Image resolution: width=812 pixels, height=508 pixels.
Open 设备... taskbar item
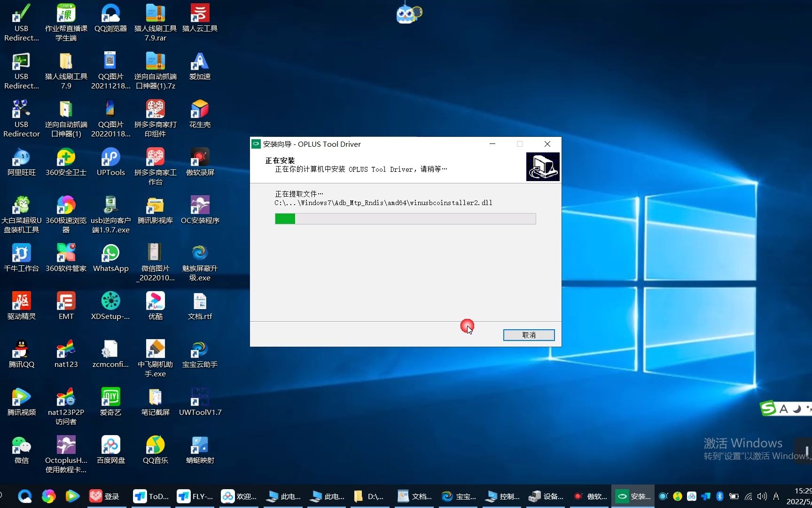point(547,496)
